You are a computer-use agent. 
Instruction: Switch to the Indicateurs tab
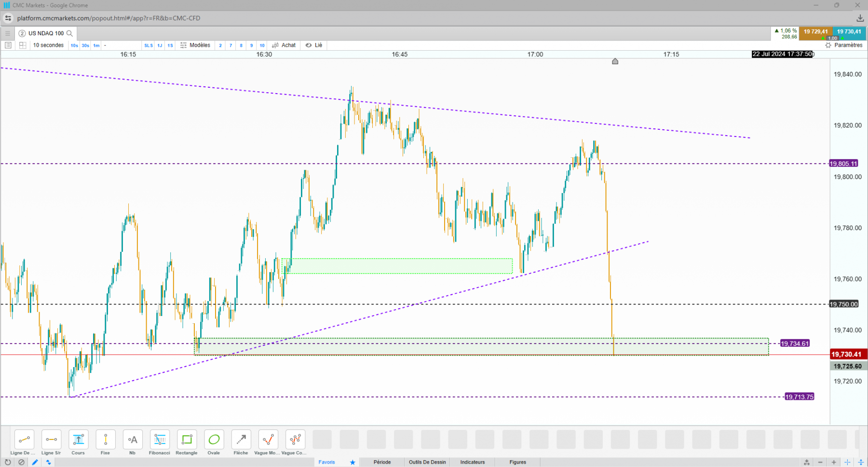point(473,462)
